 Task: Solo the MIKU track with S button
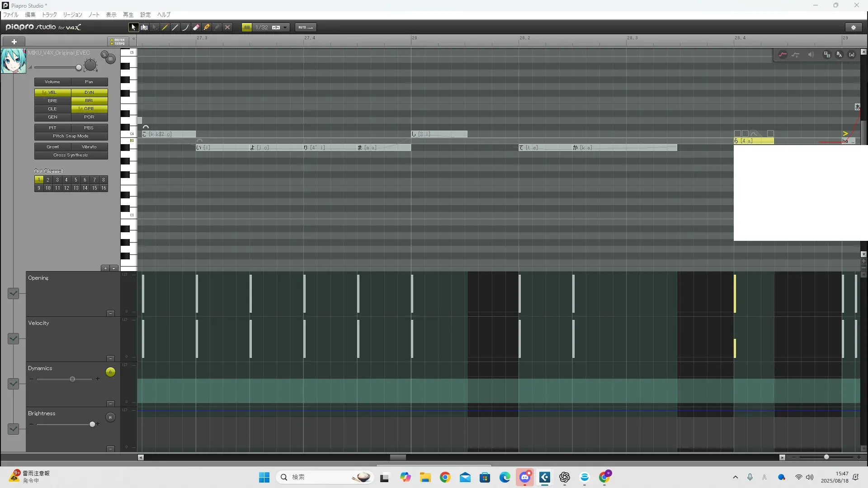click(104, 55)
